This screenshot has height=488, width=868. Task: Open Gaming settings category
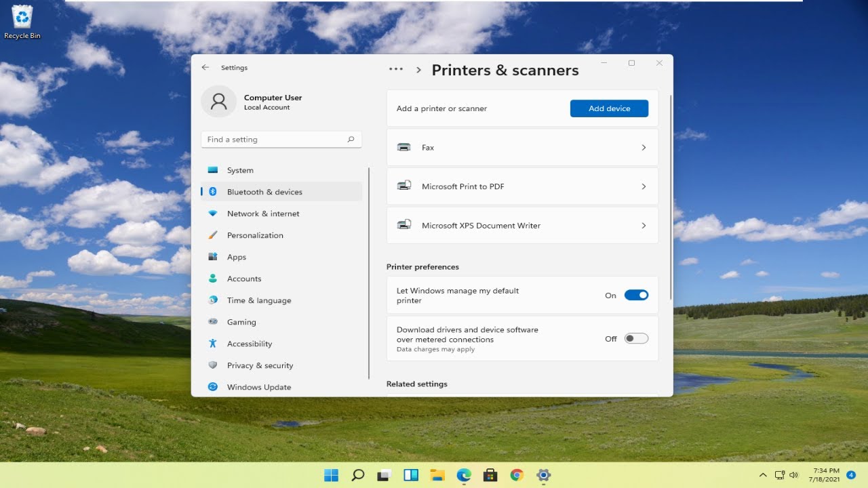[281, 322]
